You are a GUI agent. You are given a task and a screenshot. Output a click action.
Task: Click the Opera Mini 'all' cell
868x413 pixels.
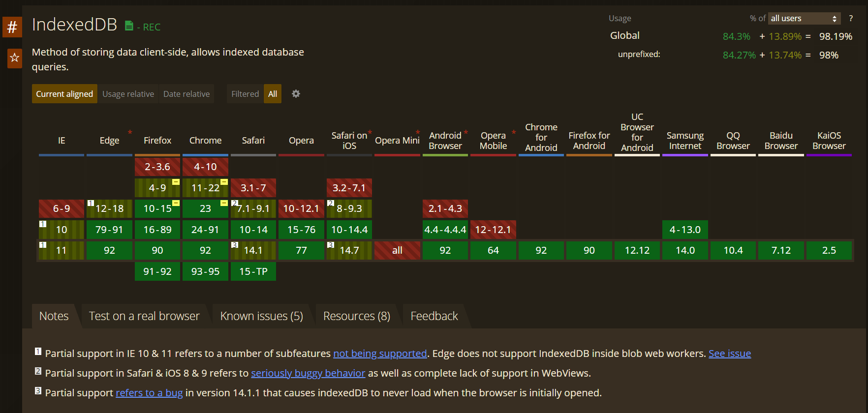397,250
